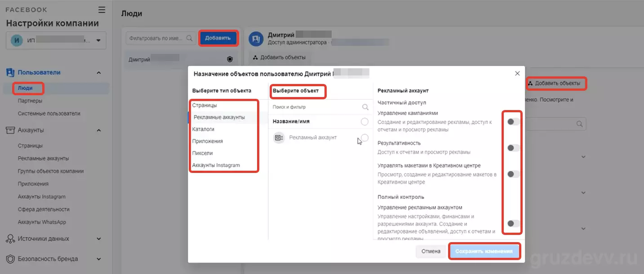The height and width of the screenshot is (274, 644).
Task: Click search magnifier in people filter field
Action: point(189,38)
